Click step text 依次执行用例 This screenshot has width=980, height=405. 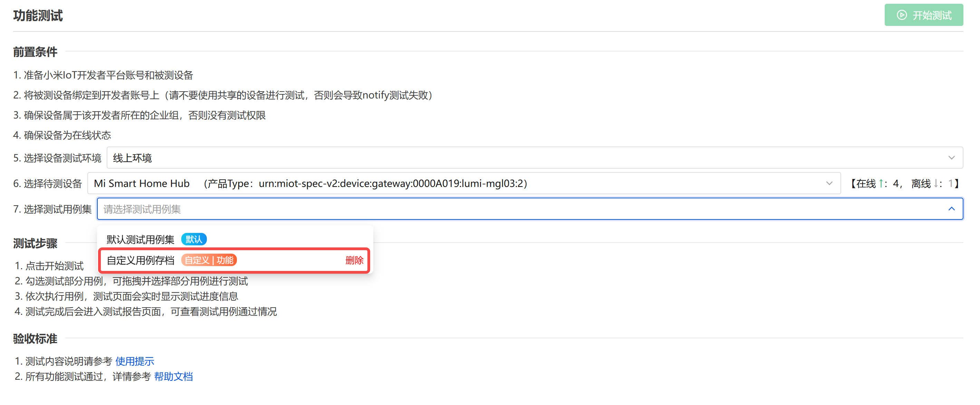click(x=55, y=296)
